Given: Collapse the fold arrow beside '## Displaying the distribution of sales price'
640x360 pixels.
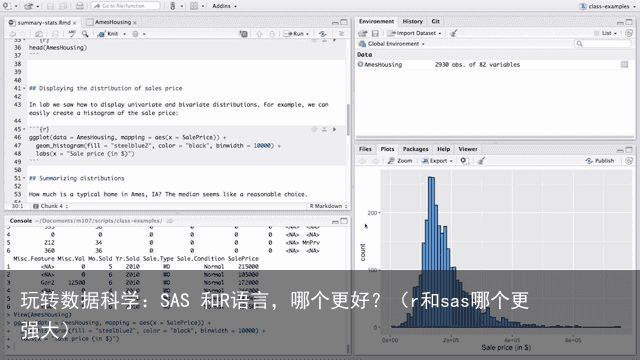Looking at the screenshot, I should click(x=24, y=89).
